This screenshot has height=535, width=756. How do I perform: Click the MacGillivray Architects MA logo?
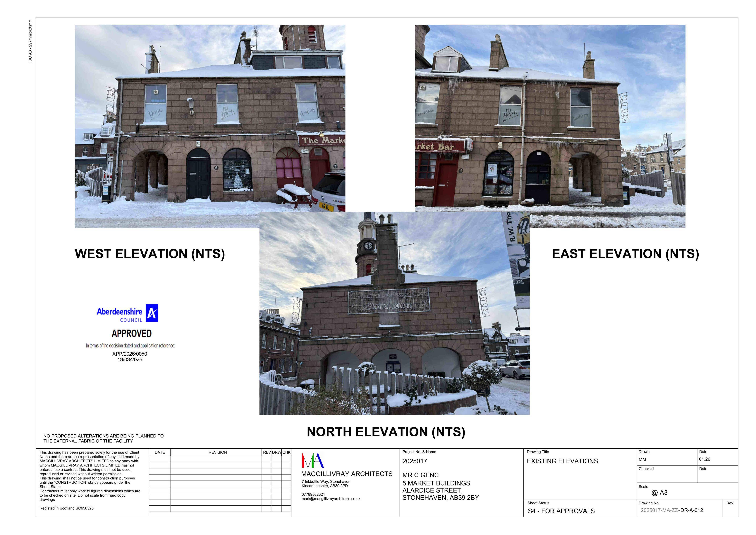tap(313, 461)
